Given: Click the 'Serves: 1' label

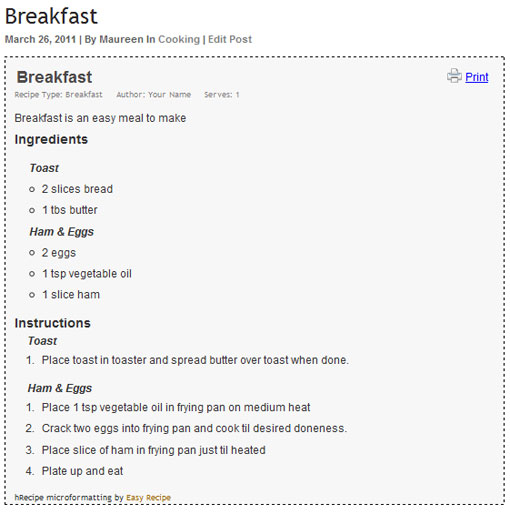Looking at the screenshot, I should coord(222,95).
